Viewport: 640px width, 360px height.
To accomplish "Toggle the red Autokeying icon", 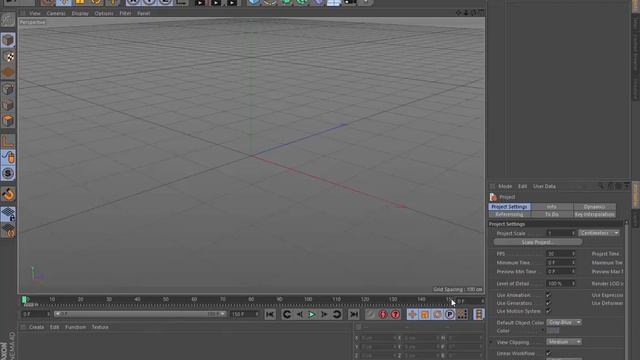I will tap(383, 314).
